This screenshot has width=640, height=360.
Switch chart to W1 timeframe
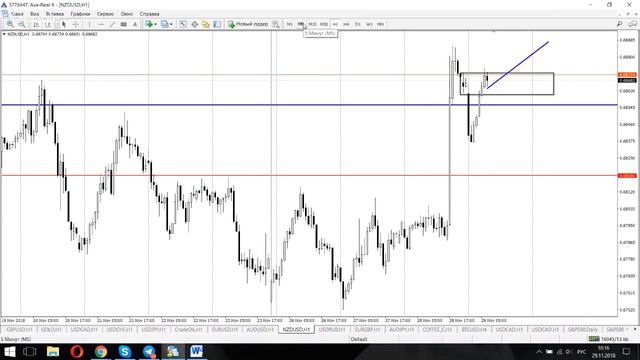click(x=369, y=24)
